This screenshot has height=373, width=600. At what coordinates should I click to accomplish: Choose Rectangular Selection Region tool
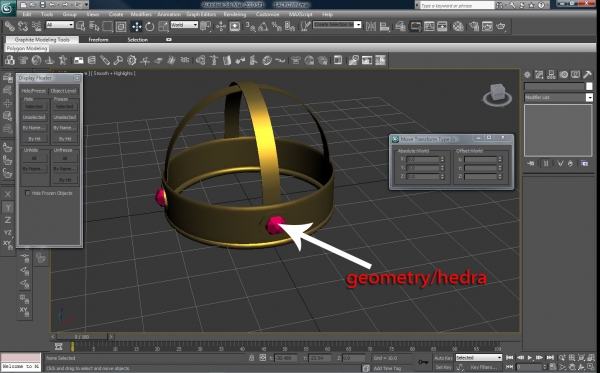[108, 26]
